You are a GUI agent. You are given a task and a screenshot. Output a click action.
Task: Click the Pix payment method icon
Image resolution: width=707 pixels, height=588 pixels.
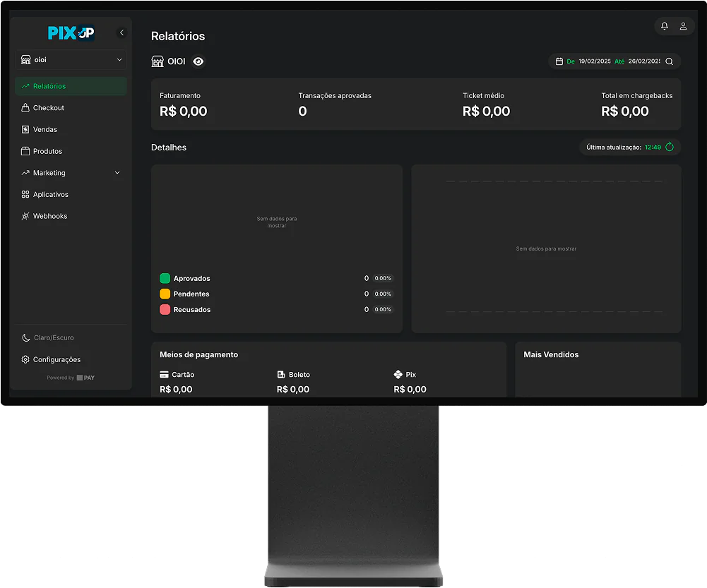(398, 374)
